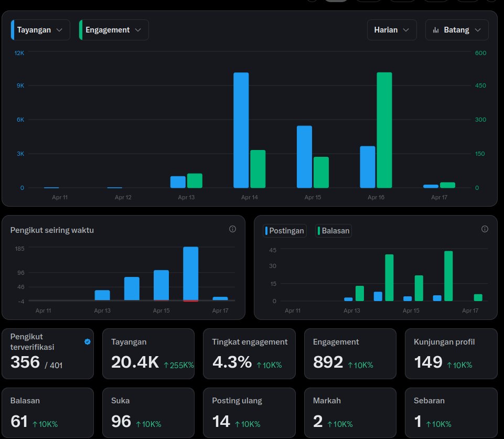
Task: Open the Tayangan metric dropdown
Action: 40,30
